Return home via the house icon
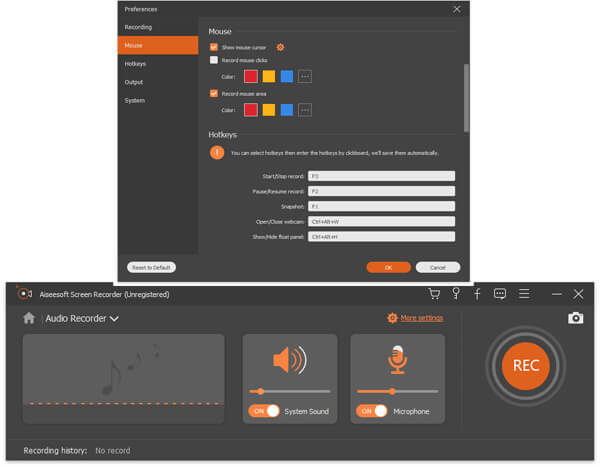 coord(29,318)
